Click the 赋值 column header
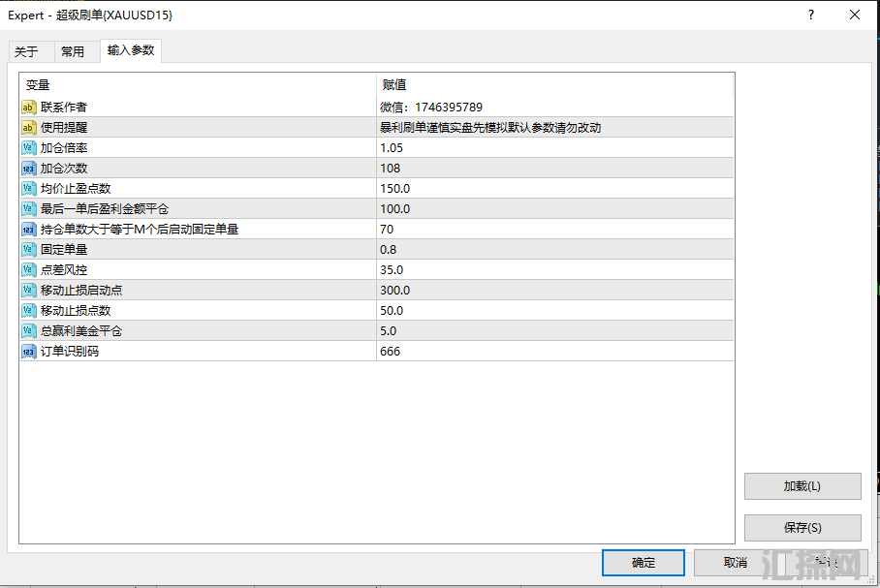 394,85
